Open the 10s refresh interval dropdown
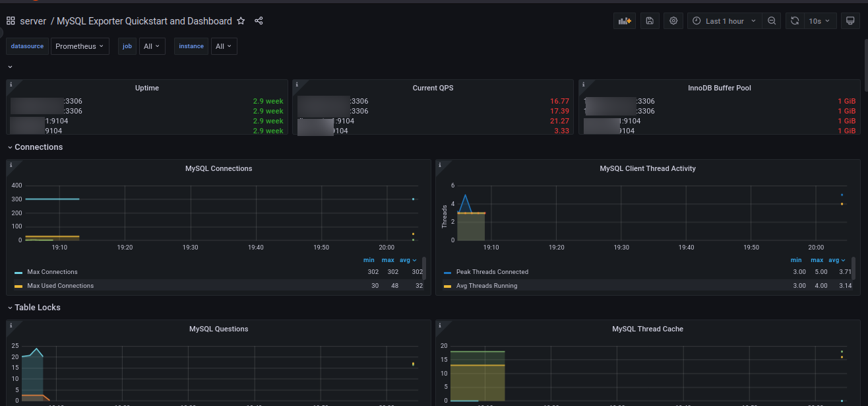Screen dimensions: 868x406 [x=819, y=20]
